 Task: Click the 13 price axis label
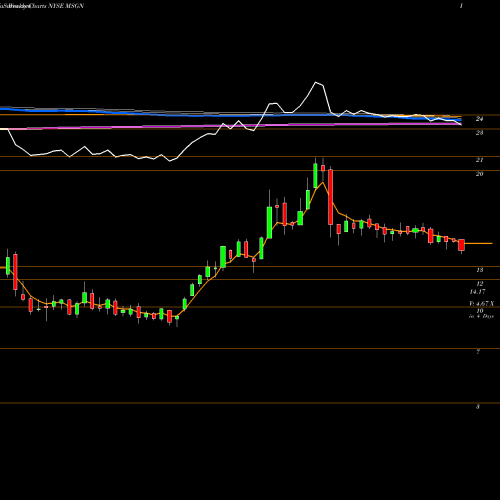tap(479, 270)
